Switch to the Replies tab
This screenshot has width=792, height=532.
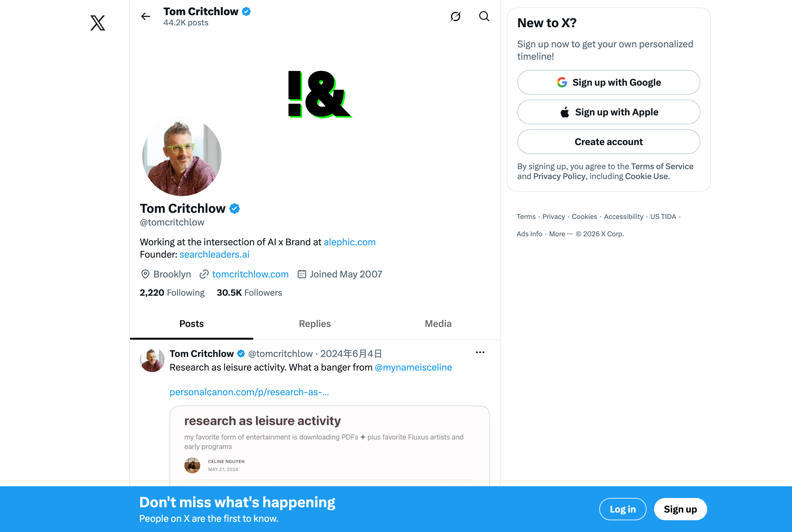[315, 324]
